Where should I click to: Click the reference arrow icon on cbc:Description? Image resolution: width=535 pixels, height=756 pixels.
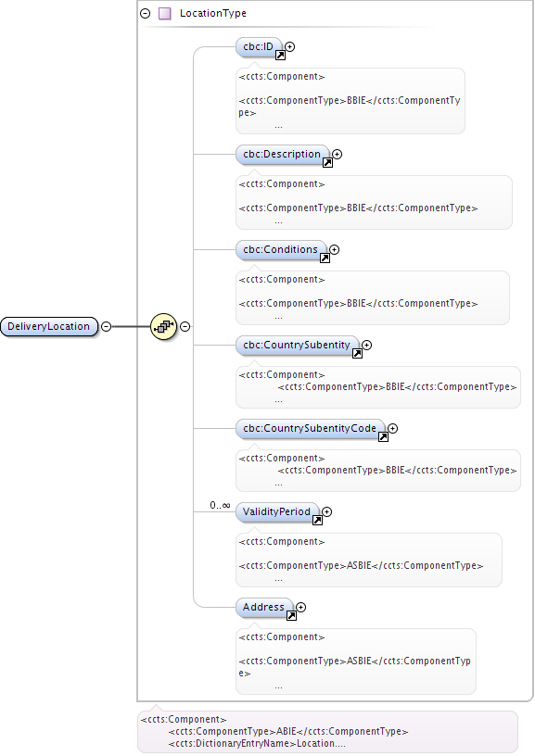(x=327, y=163)
